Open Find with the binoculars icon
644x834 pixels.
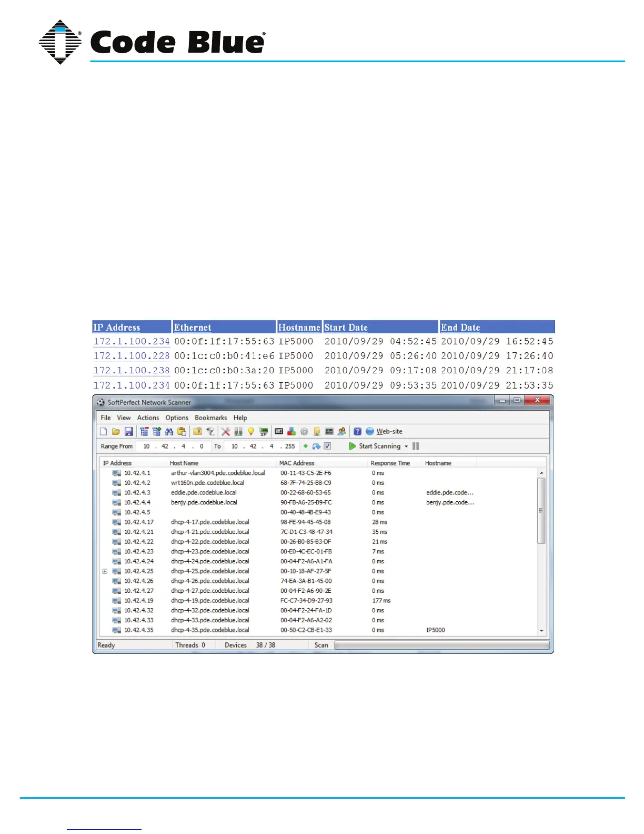click(169, 431)
